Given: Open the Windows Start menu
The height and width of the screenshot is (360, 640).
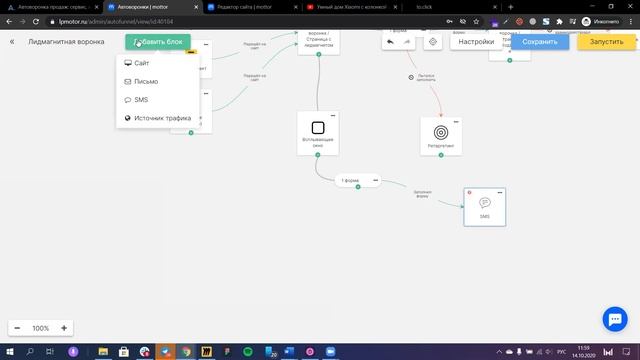Looking at the screenshot, I should [10, 351].
